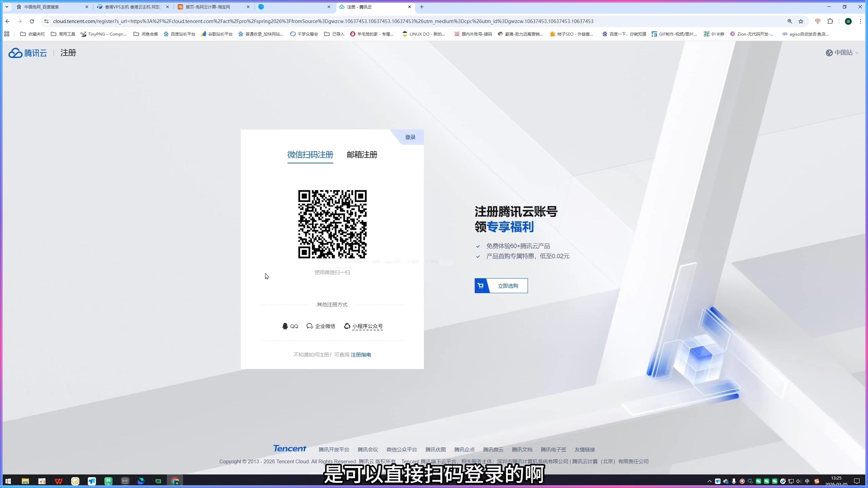This screenshot has height=488, width=868.
Task: Open Chrome three-dot menu
Action: (860, 21)
